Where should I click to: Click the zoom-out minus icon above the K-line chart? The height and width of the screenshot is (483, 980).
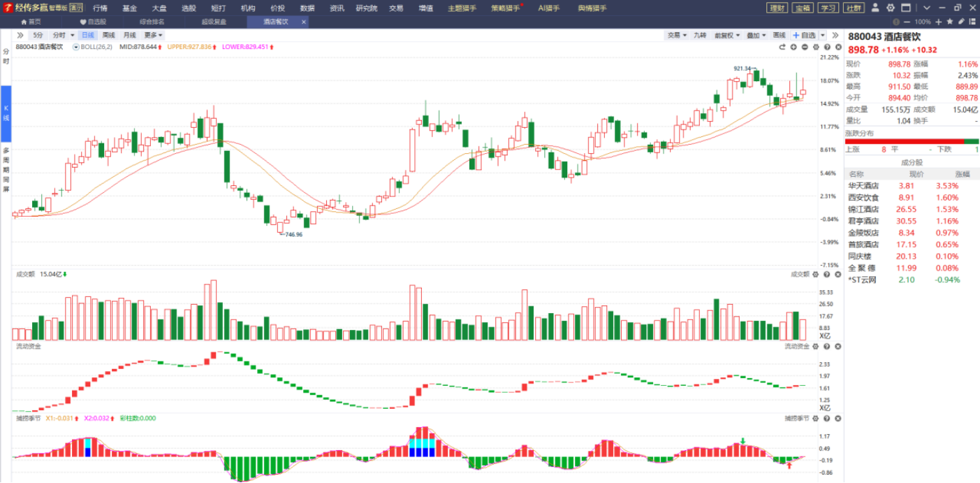[805, 47]
